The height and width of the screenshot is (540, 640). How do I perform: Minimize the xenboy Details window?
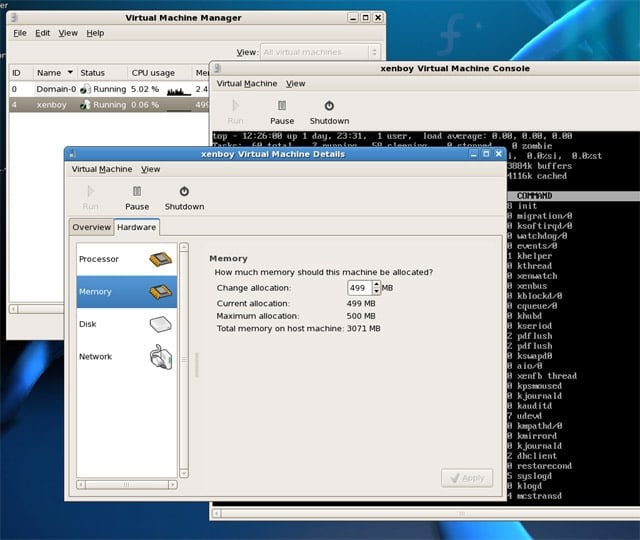pos(473,154)
